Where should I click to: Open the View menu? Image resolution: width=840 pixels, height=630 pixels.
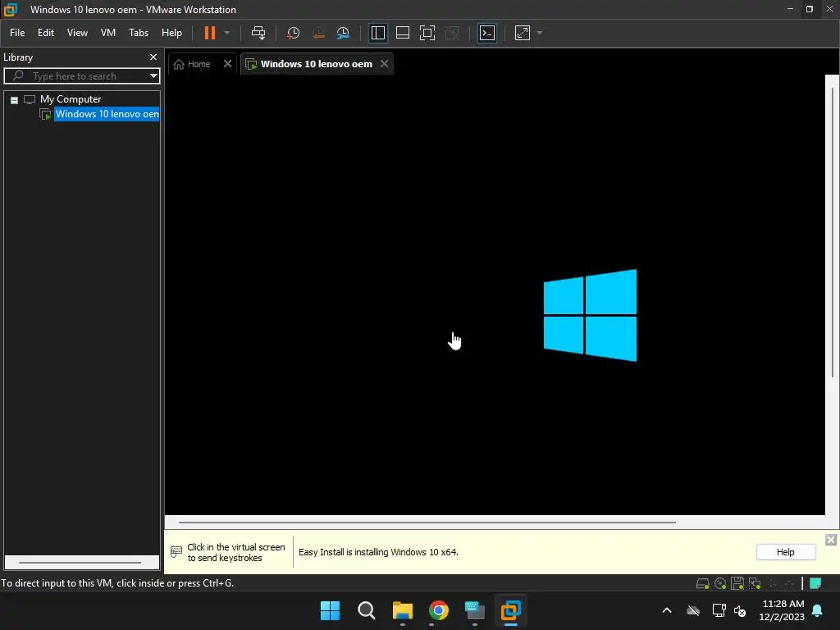pos(77,33)
